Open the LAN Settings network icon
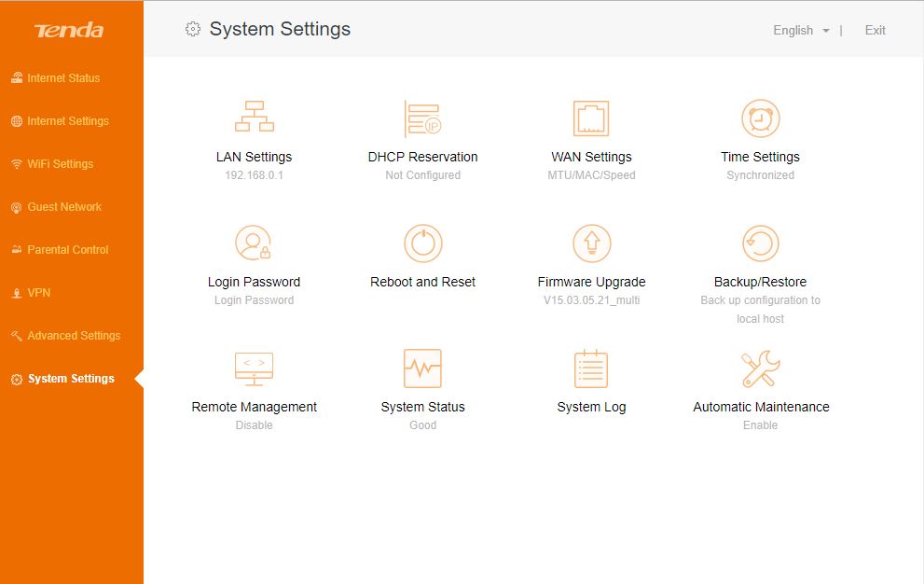Screen dimensions: 924x584 click(x=254, y=117)
